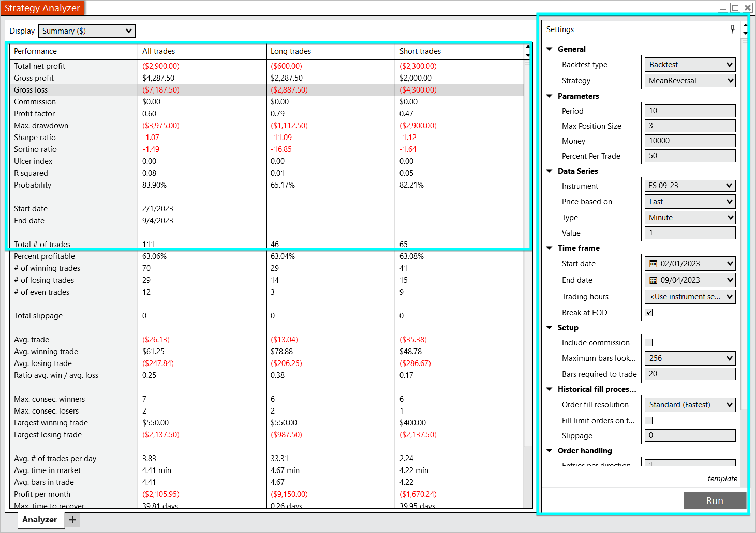
Task: Open the Strategy MeanReversal dropdown
Action: (690, 81)
